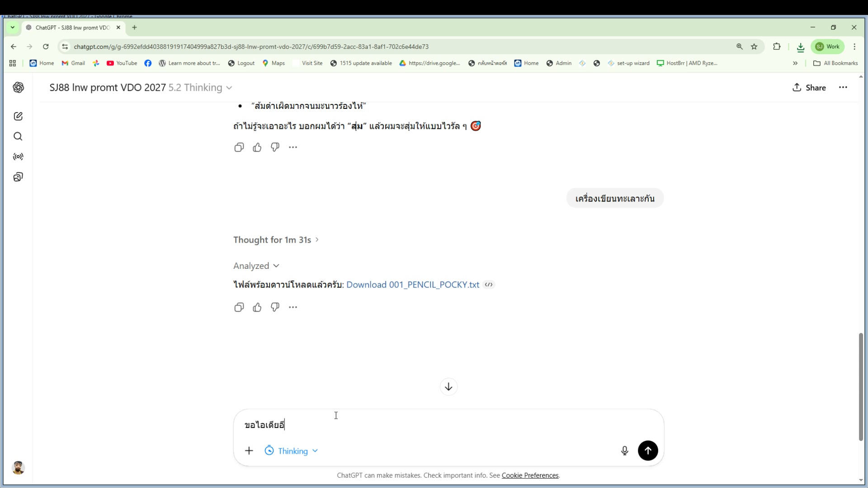Open new chat from sidebar pencil icon
The image size is (868, 488).
(18, 117)
